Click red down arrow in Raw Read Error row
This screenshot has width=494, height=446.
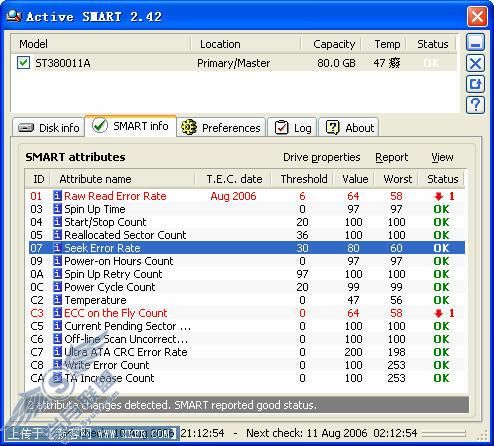[x=439, y=196]
